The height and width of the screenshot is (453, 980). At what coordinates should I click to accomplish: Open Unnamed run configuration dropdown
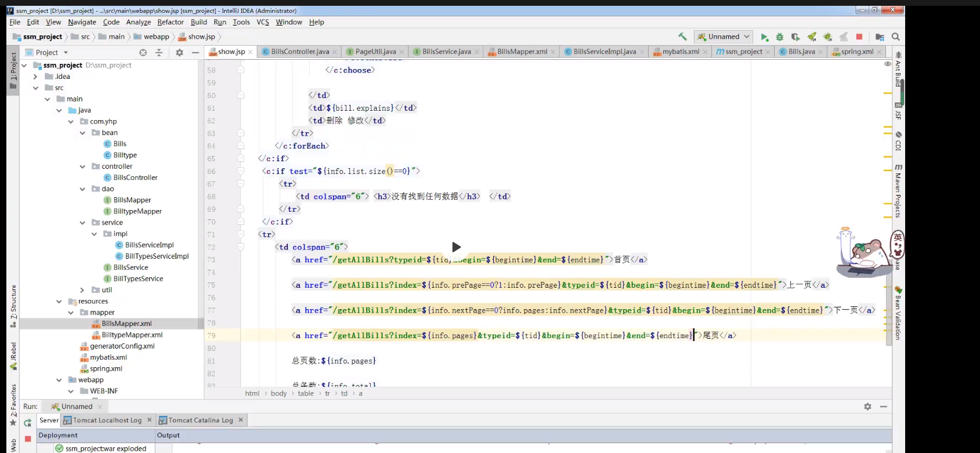coord(724,37)
